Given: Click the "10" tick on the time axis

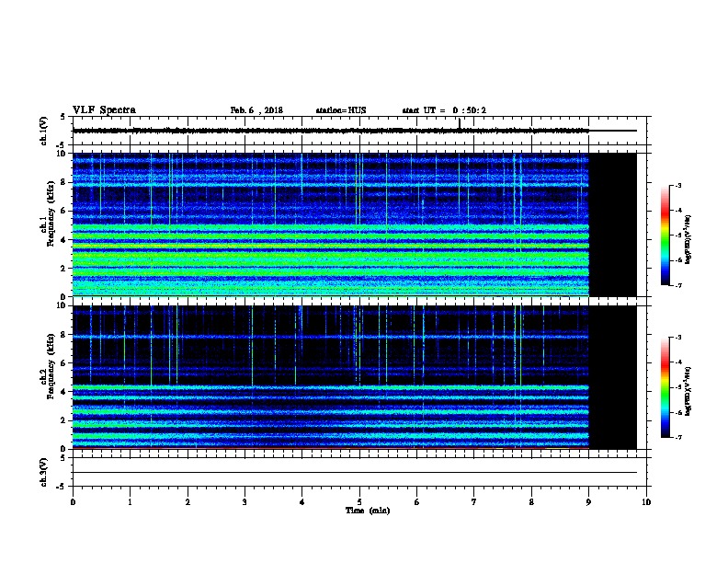Looking at the screenshot, I should [x=646, y=501].
